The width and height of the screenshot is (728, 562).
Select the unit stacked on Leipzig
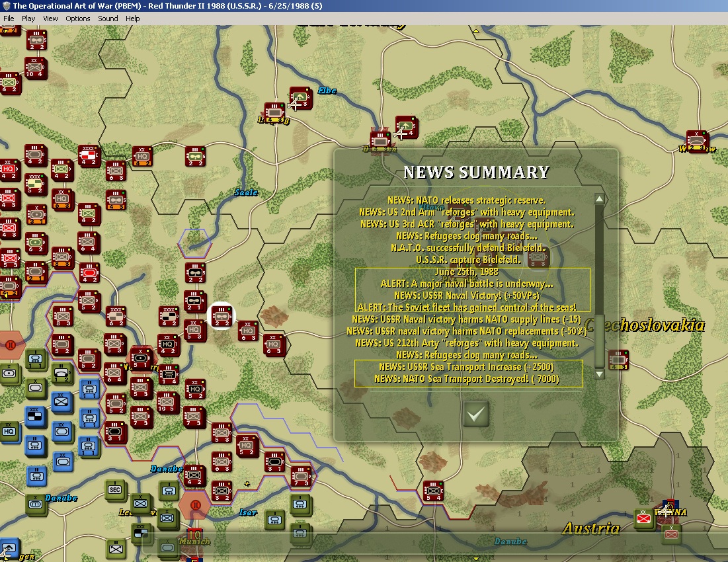click(x=274, y=113)
